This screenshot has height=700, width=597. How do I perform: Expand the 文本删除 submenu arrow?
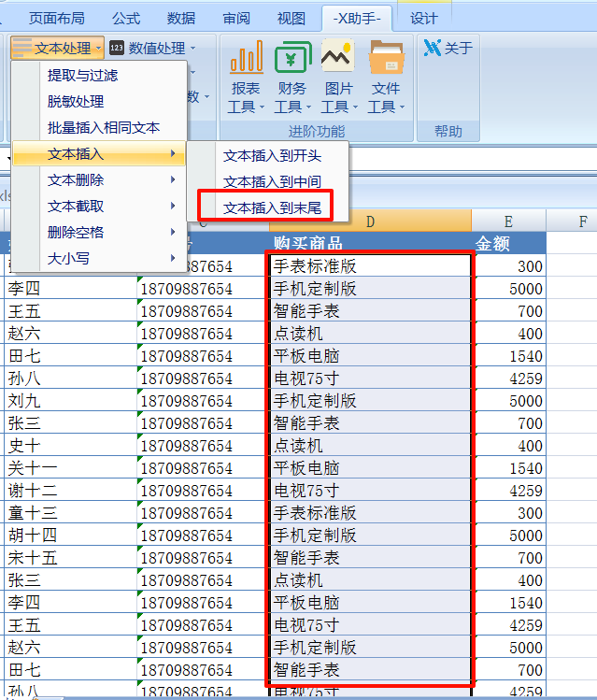173,179
